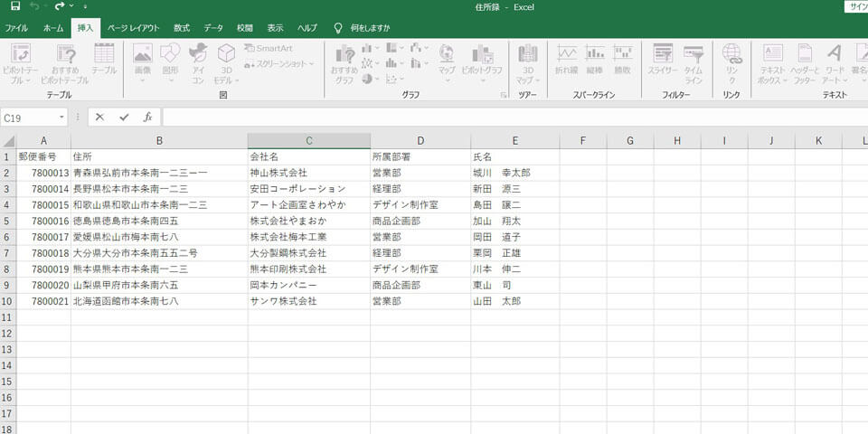Image resolution: width=868 pixels, height=434 pixels.
Task: Switch to the ホーム tab
Action: 53,28
